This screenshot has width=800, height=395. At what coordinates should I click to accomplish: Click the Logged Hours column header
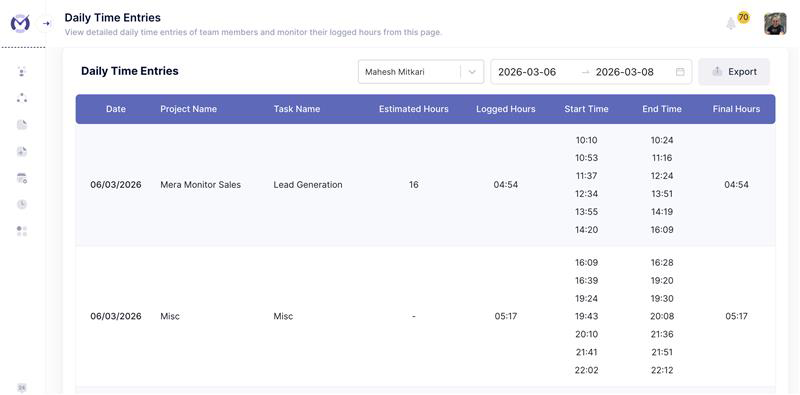[x=506, y=109]
